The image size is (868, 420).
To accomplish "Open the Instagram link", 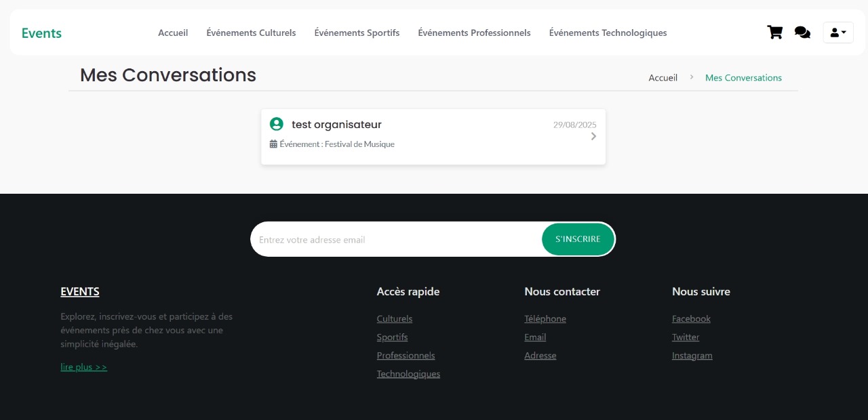I will tap(692, 356).
